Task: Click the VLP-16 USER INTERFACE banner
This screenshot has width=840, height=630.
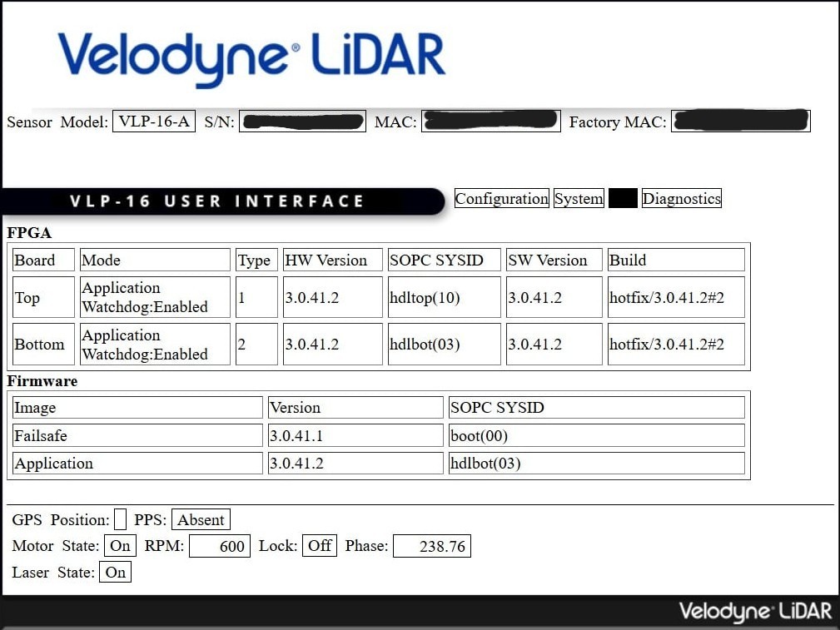Action: tap(222, 201)
